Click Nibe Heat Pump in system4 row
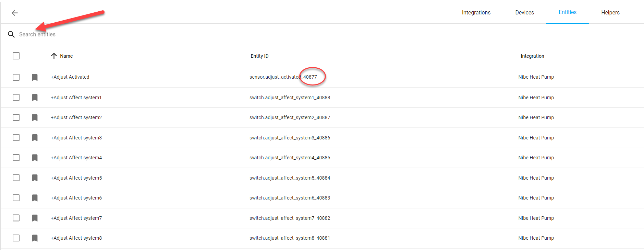The image size is (644, 250). 536,158
